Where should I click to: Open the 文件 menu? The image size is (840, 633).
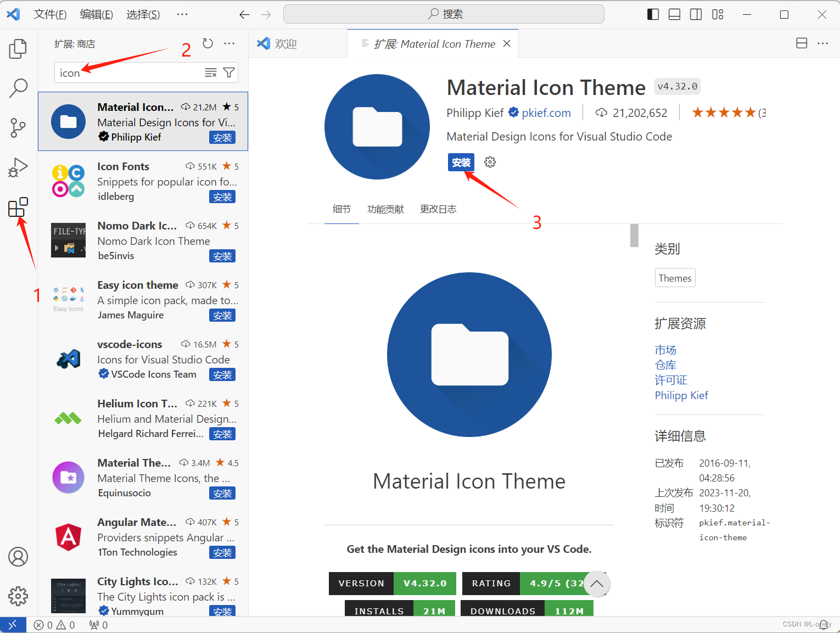tap(50, 14)
